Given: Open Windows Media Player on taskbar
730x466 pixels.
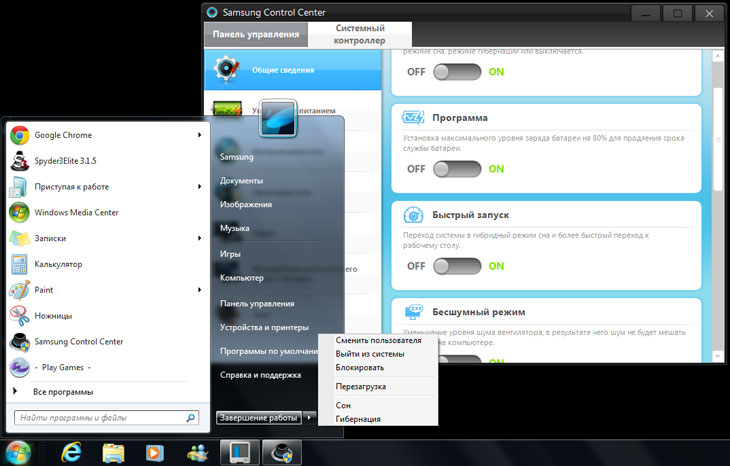Looking at the screenshot, I should pyautogui.click(x=155, y=453).
